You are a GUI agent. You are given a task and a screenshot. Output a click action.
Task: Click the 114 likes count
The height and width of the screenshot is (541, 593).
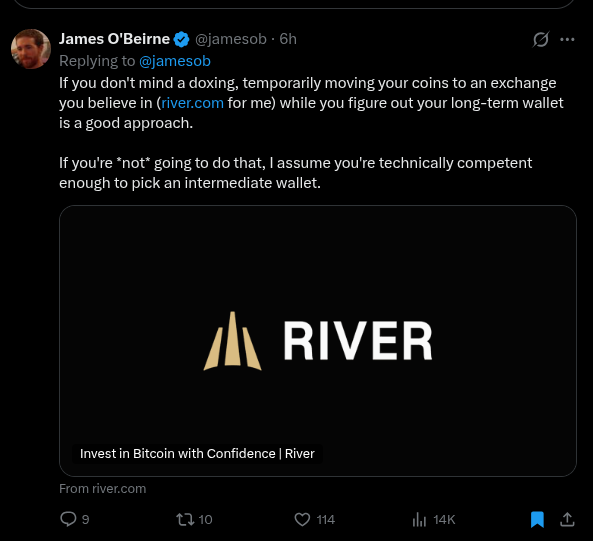(x=326, y=520)
